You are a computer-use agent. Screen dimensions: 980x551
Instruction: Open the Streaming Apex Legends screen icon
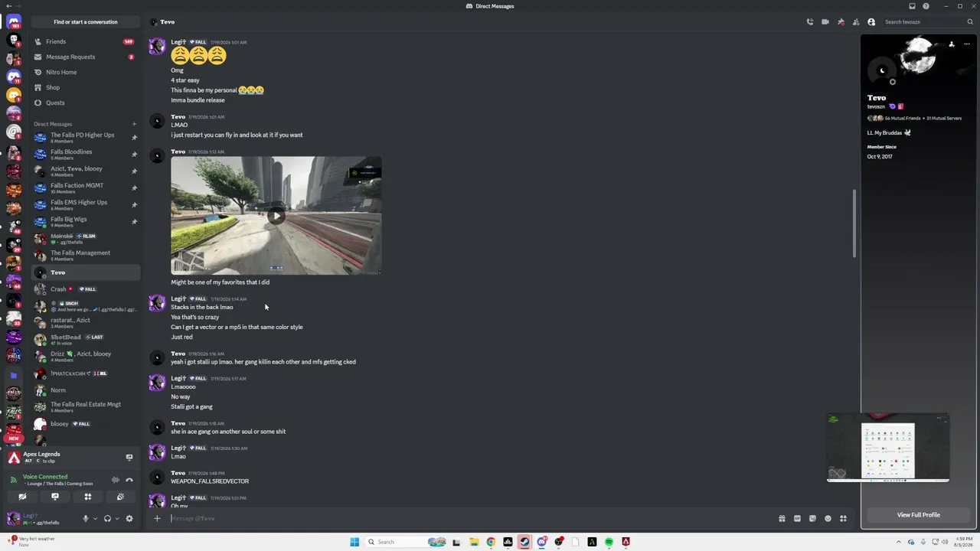pos(129,458)
